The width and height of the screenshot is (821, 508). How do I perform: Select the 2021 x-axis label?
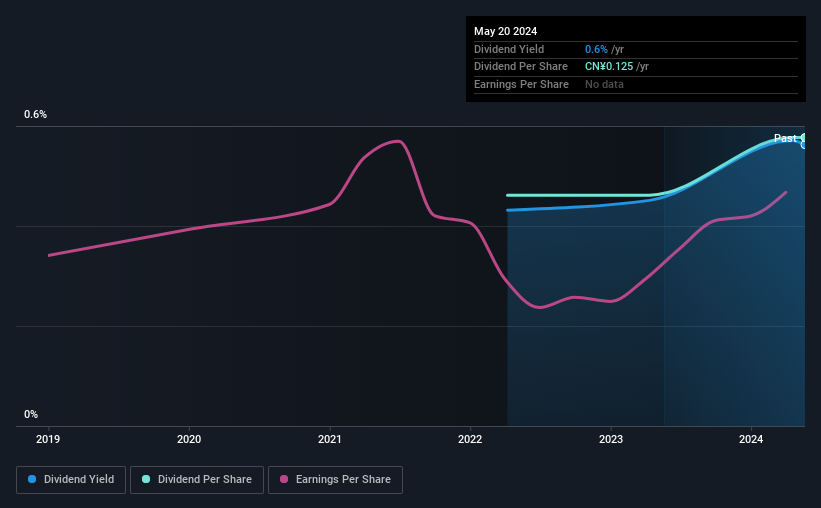(x=330, y=438)
